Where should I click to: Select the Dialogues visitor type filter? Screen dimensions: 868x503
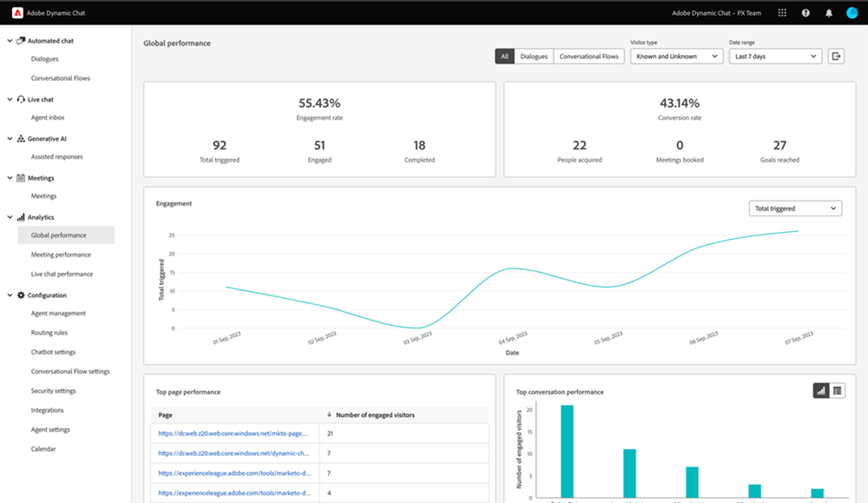point(533,56)
